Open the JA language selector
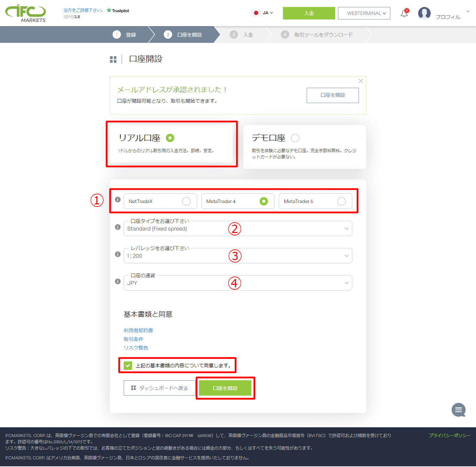 263,13
